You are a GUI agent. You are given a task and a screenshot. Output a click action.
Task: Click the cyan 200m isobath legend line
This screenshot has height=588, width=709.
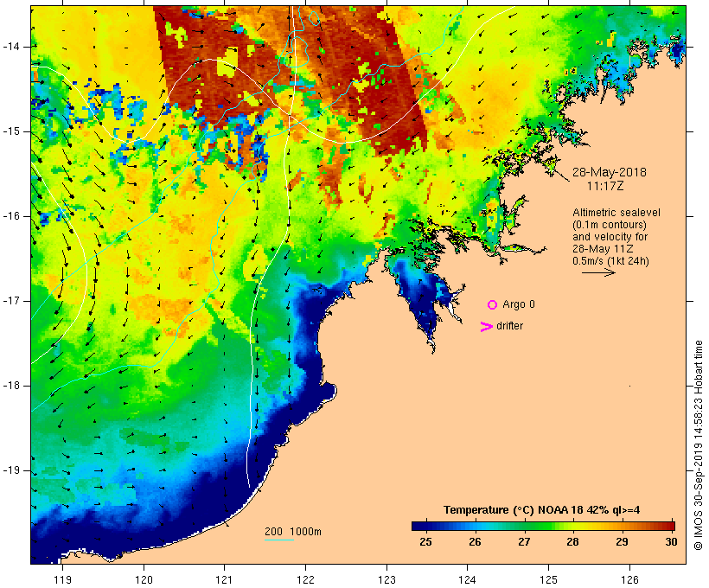(x=279, y=540)
